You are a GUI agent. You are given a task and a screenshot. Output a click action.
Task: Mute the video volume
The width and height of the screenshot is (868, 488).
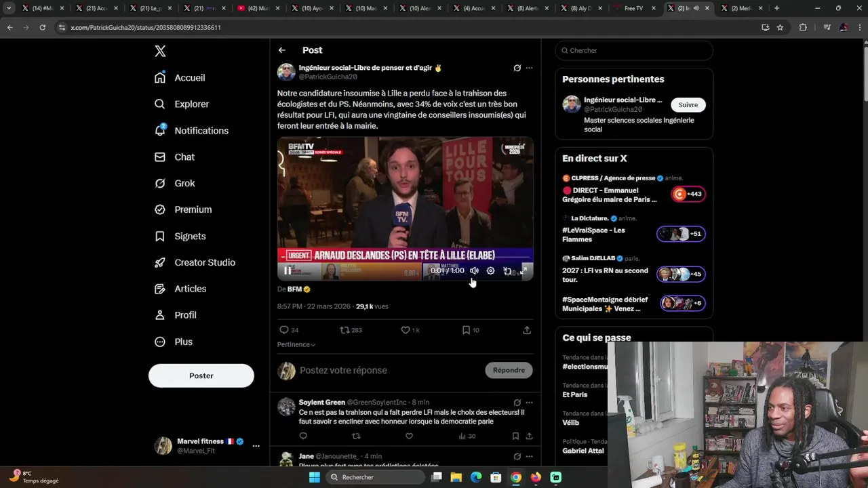click(x=474, y=270)
